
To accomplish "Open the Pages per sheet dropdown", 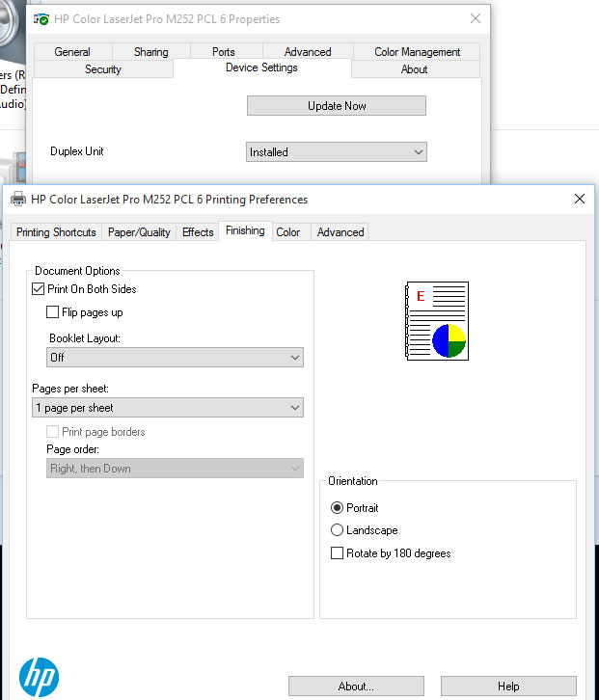I will (168, 408).
